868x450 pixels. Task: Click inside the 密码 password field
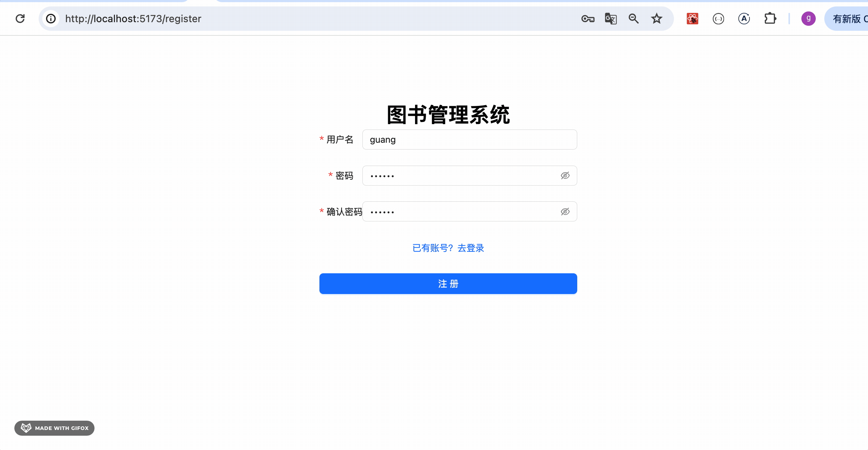(462, 176)
